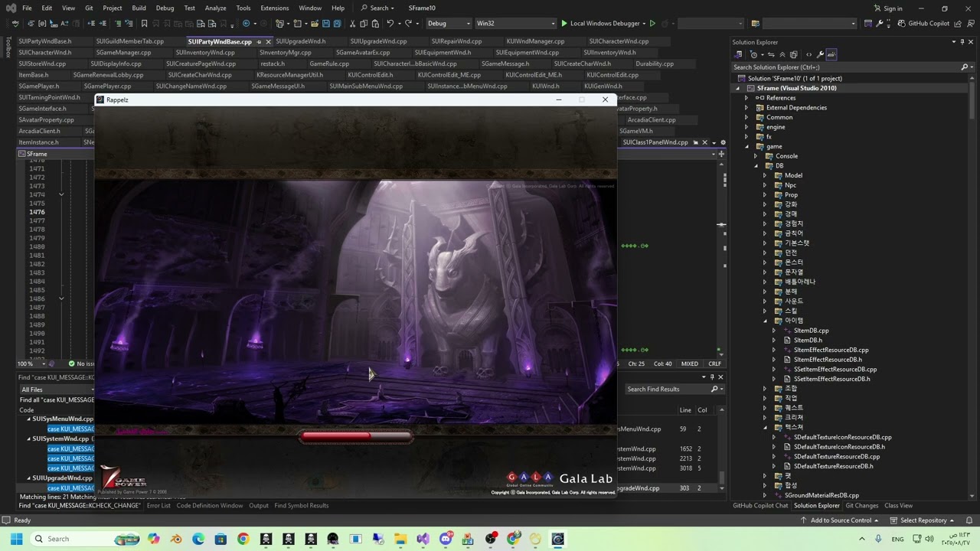Click the pin icon on Solution Explorer panel
The width and height of the screenshot is (980, 551).
(x=963, y=42)
